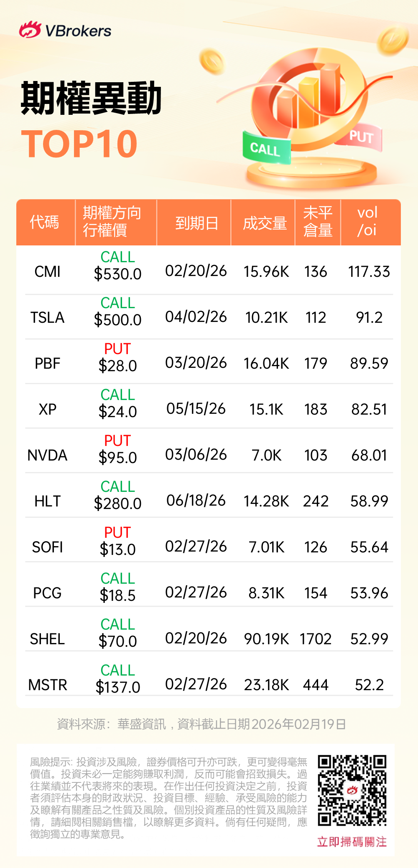Click the CMI ticker row
Viewport: 418px width, 868px height.
tap(47, 272)
